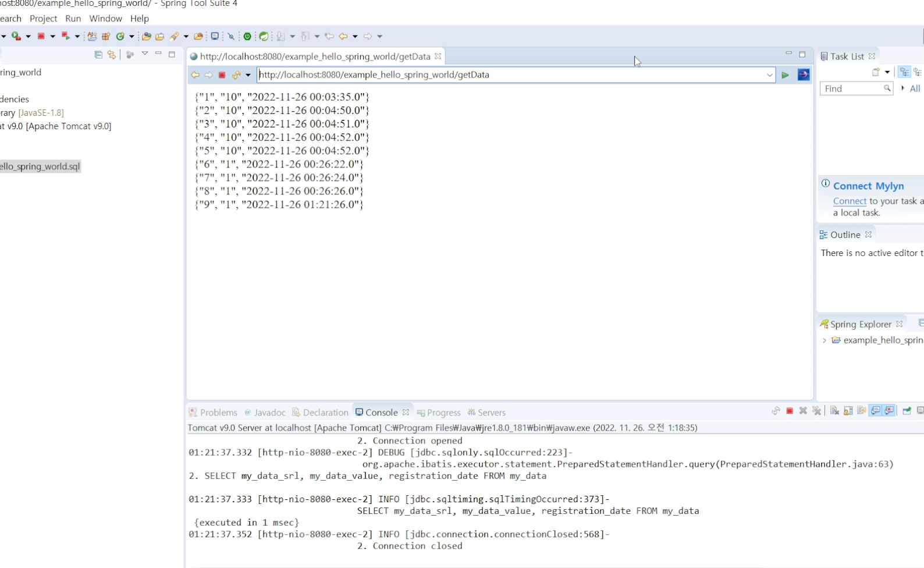Open dropdown beside New Java Class icon
Viewport: 924px width, 568px height.
[x=132, y=36]
